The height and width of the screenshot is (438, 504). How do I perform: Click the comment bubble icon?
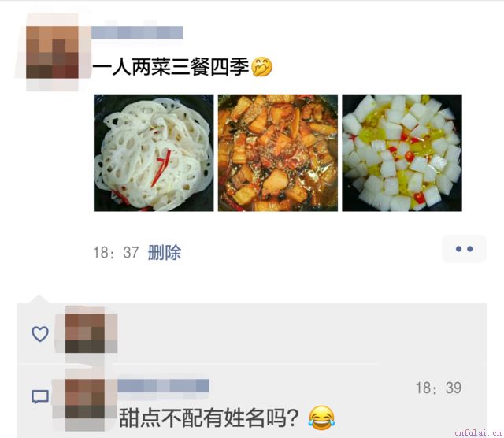pyautogui.click(x=40, y=396)
